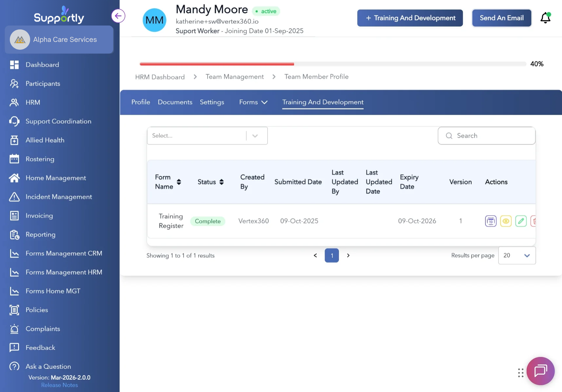Sort table by Form Name arrows
This screenshot has width=562, height=392.
tap(179, 182)
